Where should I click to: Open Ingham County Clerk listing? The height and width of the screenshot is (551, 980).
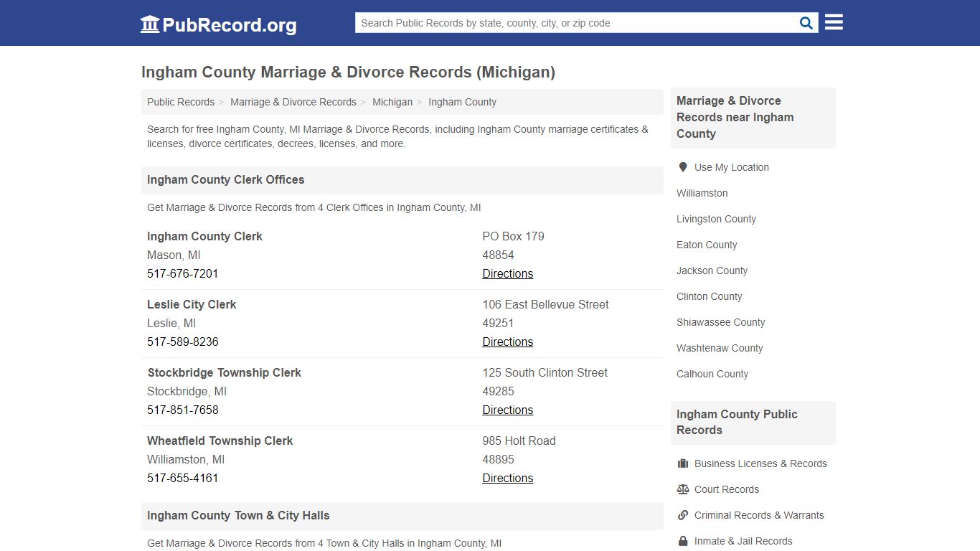[204, 236]
